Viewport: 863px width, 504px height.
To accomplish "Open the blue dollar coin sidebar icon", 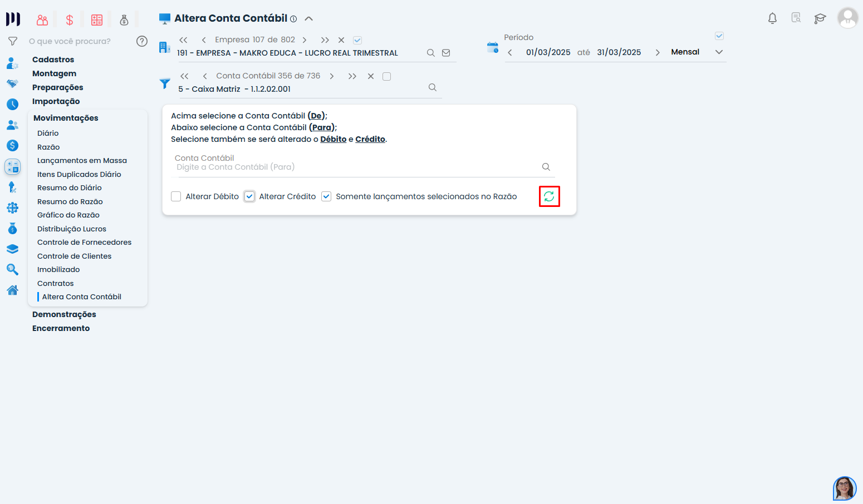I will click(12, 146).
